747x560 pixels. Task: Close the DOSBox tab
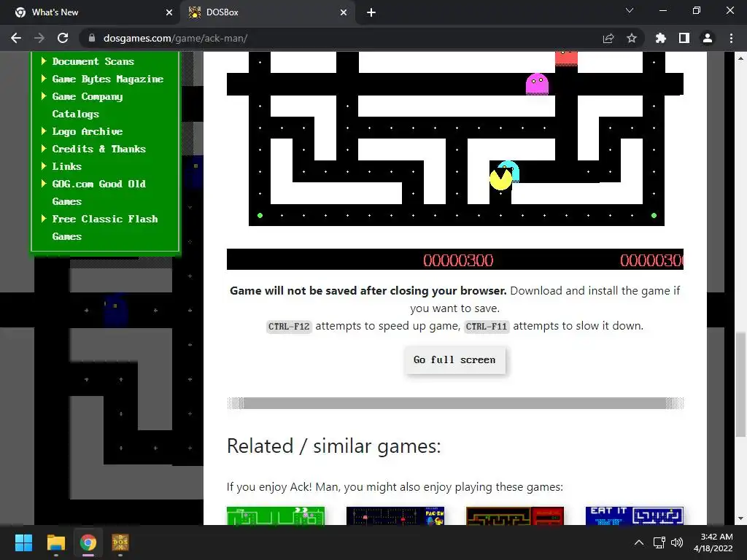[x=344, y=13]
